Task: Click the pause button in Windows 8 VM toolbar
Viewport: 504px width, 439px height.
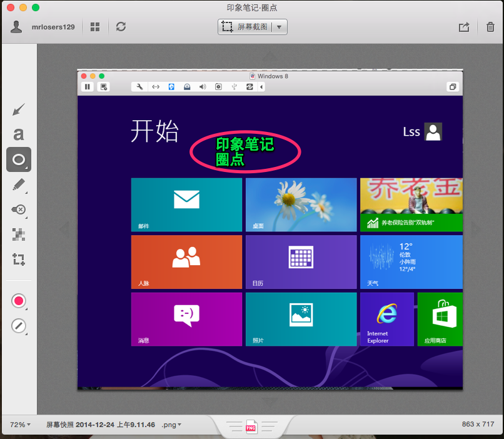Action: pos(87,87)
